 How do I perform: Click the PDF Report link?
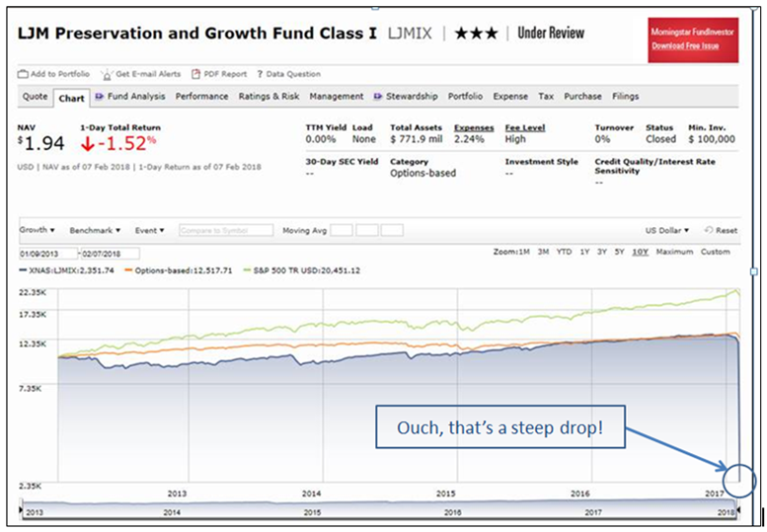pyautogui.click(x=225, y=74)
